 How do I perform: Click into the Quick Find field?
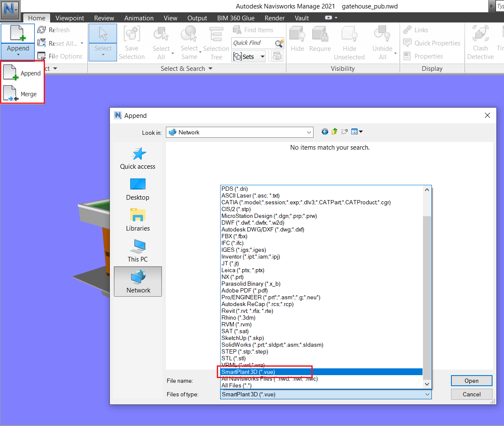click(x=253, y=43)
